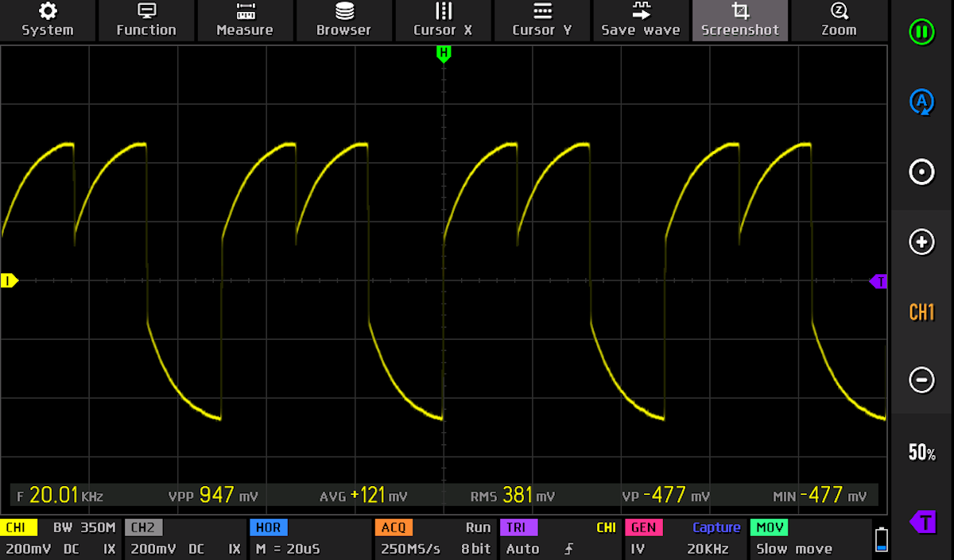Open the Measure menu
The height and width of the screenshot is (560, 954).
pos(245,20)
